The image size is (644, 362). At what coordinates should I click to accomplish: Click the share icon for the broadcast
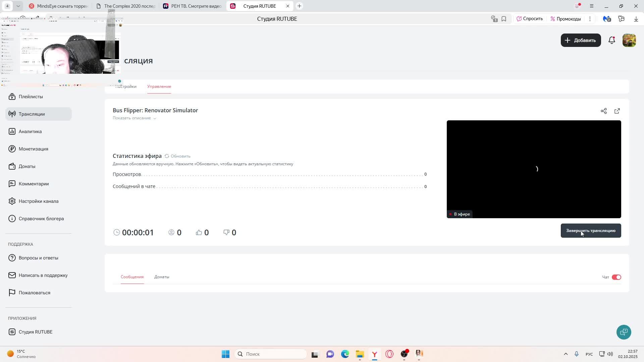click(604, 111)
